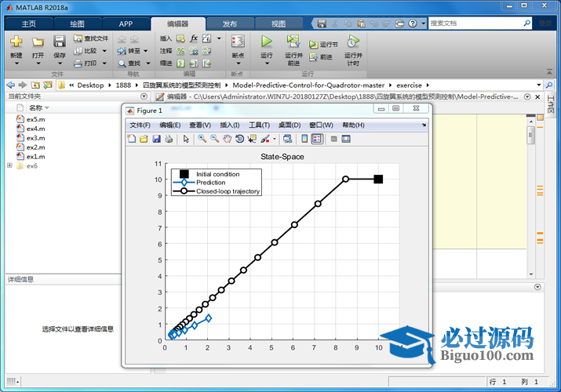
Task: Click the Help question mark icon
Action: coord(413,24)
